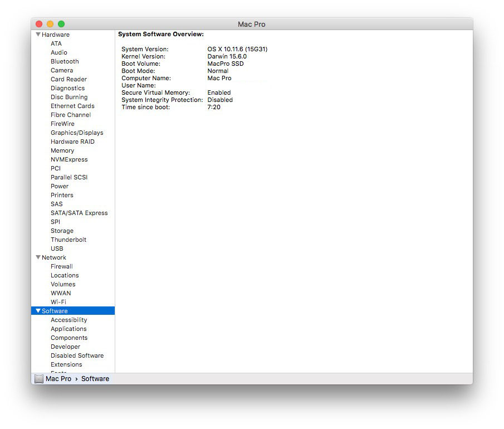Zoom the window with green button
The height and width of the screenshot is (429, 504).
(61, 24)
